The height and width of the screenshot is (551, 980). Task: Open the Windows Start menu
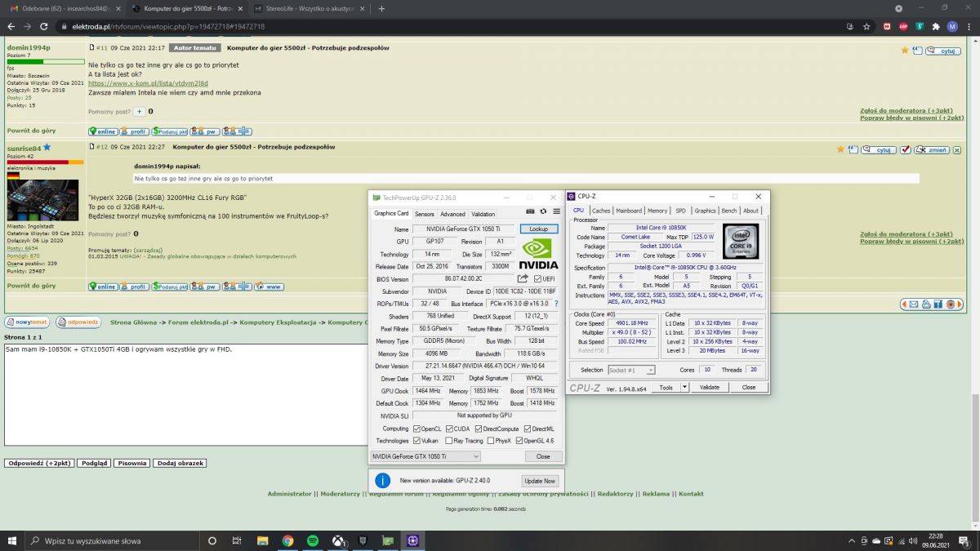pos(12,540)
